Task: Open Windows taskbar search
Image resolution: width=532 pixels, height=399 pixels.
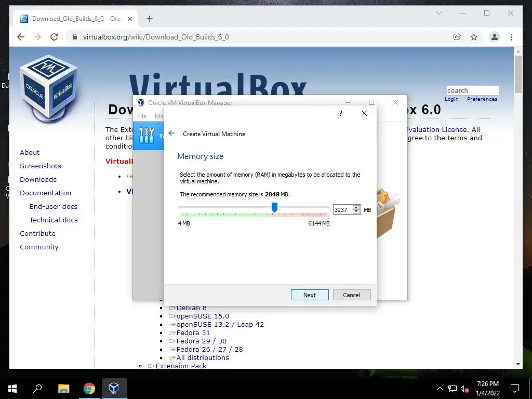Action: click(37, 389)
